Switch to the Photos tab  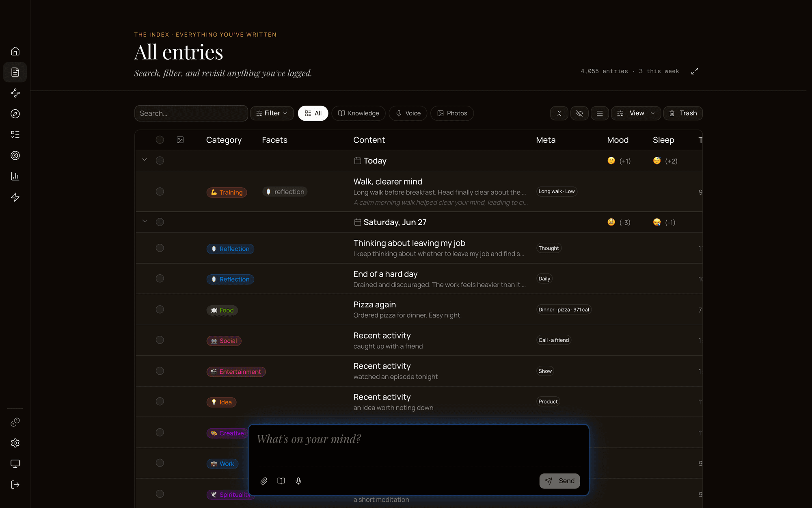click(x=452, y=113)
